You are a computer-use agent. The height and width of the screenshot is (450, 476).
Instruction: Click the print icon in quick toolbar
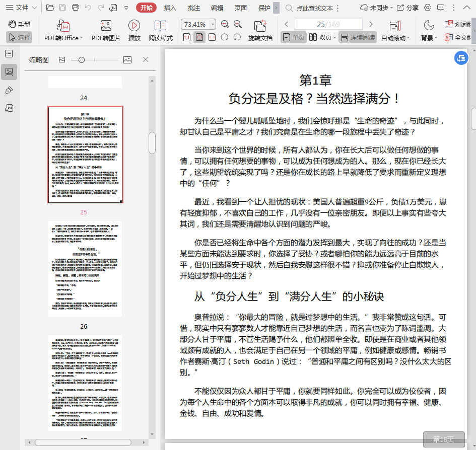(x=75, y=8)
